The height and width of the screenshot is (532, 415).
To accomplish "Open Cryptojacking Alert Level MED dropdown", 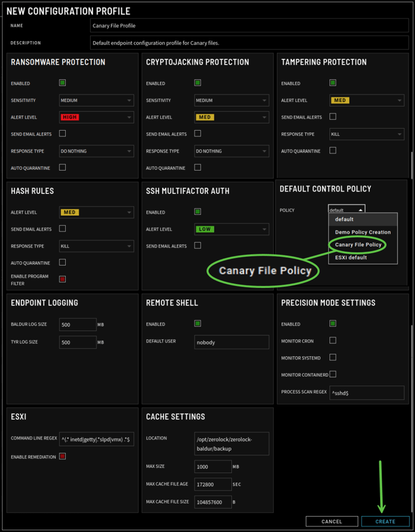I will pyautogui.click(x=232, y=117).
